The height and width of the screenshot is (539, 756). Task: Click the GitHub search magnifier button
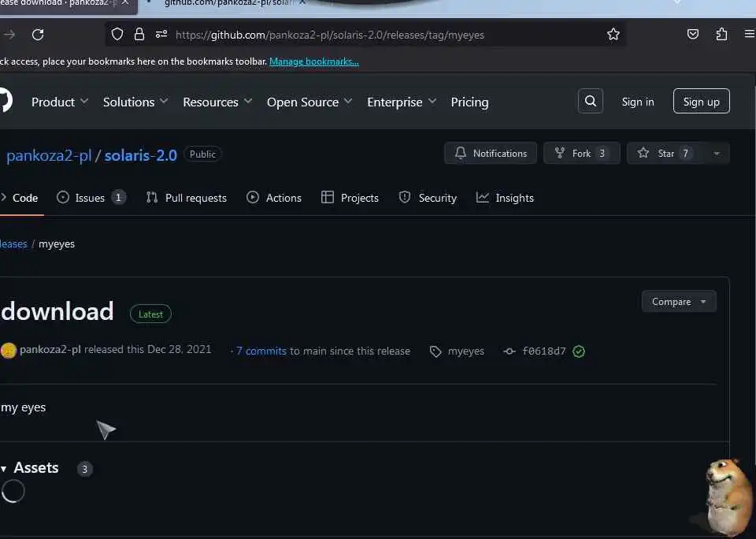coord(590,102)
